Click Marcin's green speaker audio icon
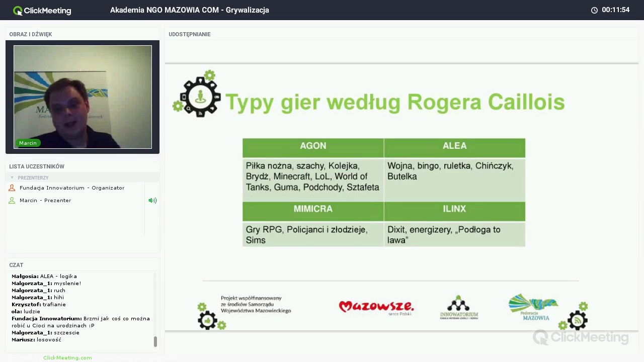This screenshot has height=362, width=644. (x=152, y=200)
